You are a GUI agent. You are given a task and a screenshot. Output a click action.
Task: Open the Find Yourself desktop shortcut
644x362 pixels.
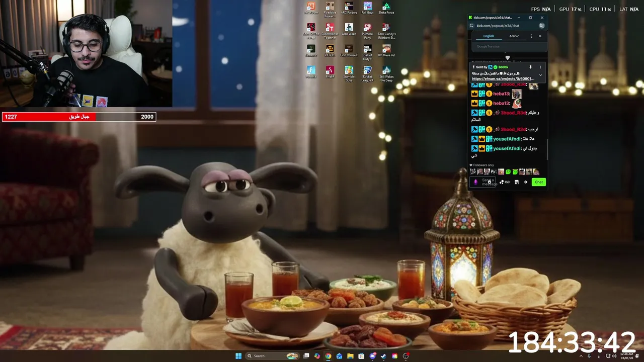pos(349,51)
